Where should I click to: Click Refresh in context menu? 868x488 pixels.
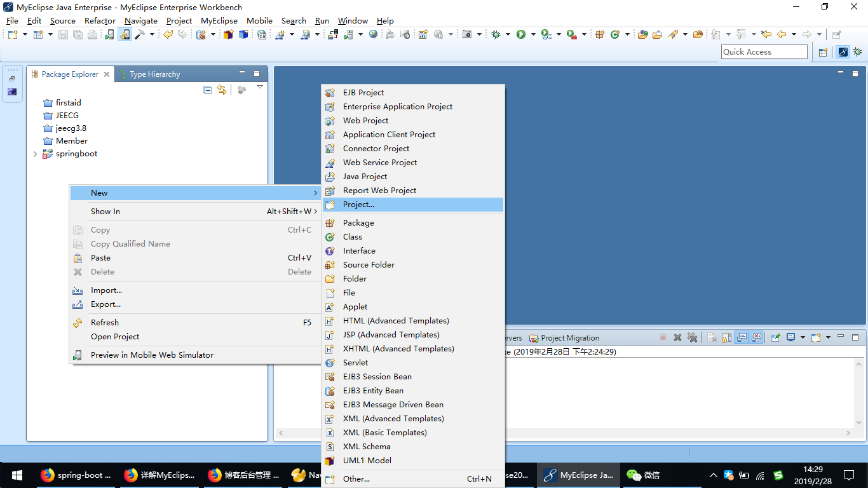195,323
